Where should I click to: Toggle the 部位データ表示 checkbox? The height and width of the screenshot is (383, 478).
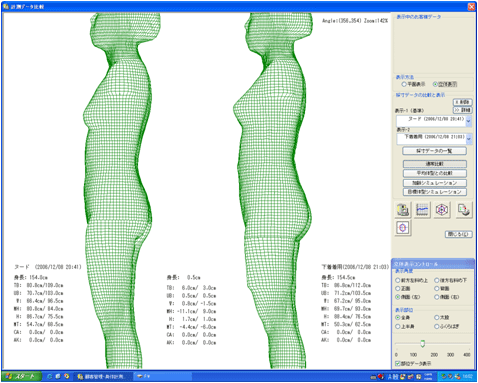[398, 364]
